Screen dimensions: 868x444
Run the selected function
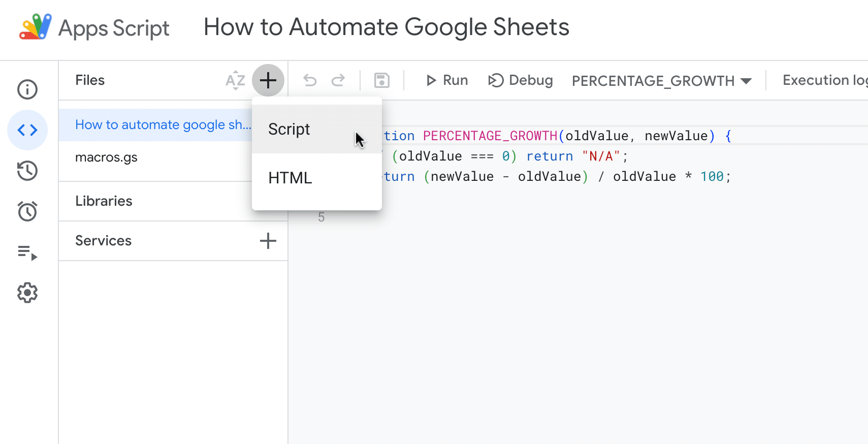pyautogui.click(x=447, y=80)
